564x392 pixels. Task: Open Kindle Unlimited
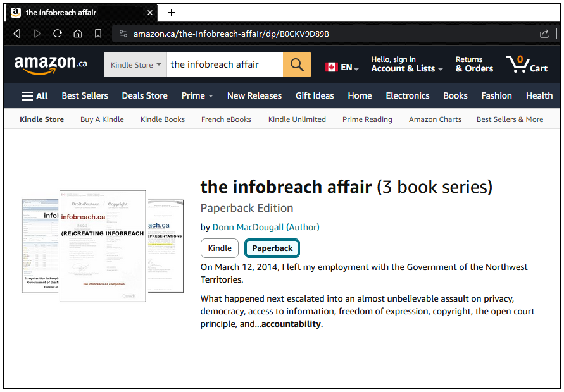[297, 119]
